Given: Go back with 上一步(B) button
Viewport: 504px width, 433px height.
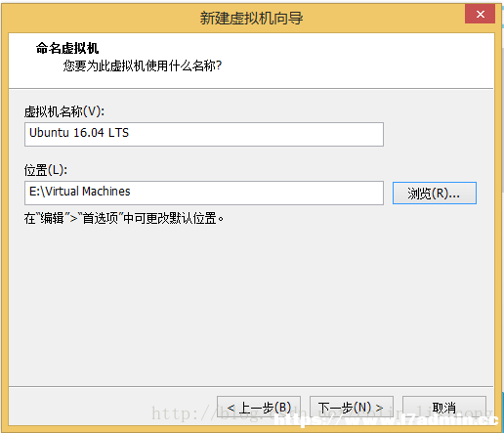Looking at the screenshot, I should 259,408.
